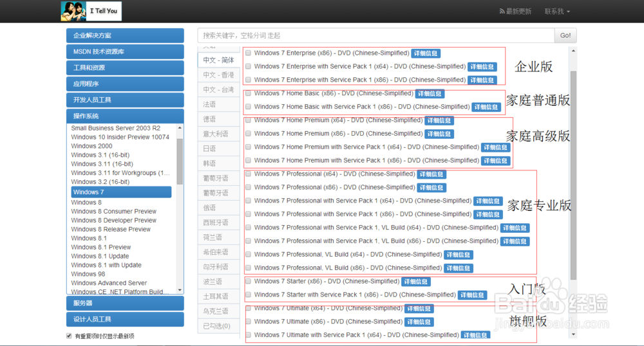Show 详细信息 for Professional, VL Build (x64)
The image size is (644, 346).
click(x=459, y=255)
